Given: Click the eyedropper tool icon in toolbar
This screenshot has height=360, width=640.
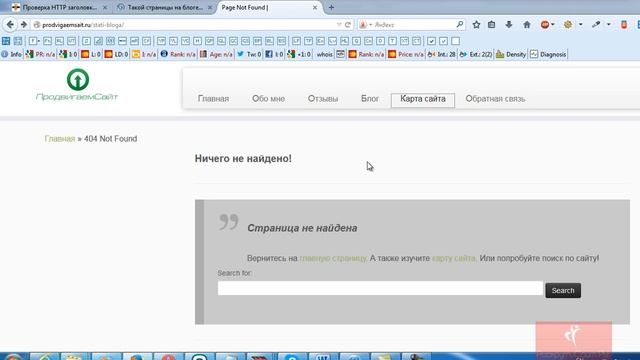Looking at the screenshot, I should [x=596, y=25].
